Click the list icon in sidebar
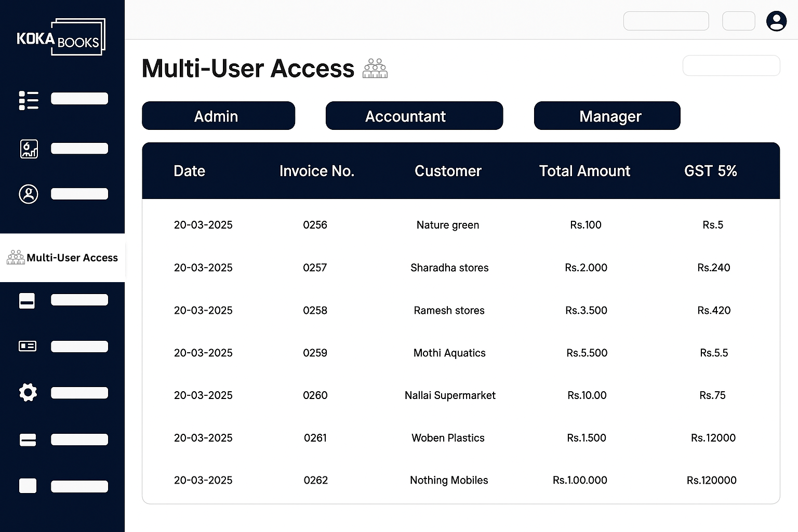The width and height of the screenshot is (798, 532). click(x=29, y=100)
